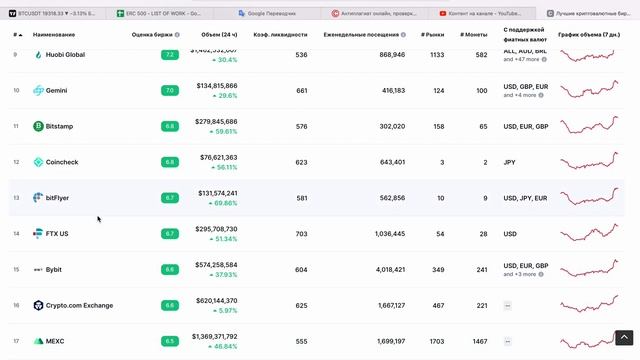Click the Bybit logo icon
The width and height of the screenshot is (640, 360).
coord(38,269)
